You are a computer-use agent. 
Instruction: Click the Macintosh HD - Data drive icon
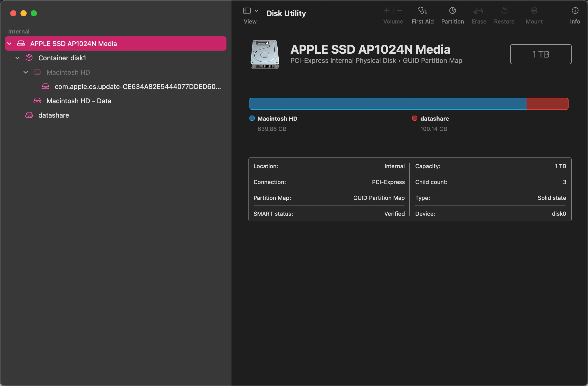pyautogui.click(x=37, y=101)
